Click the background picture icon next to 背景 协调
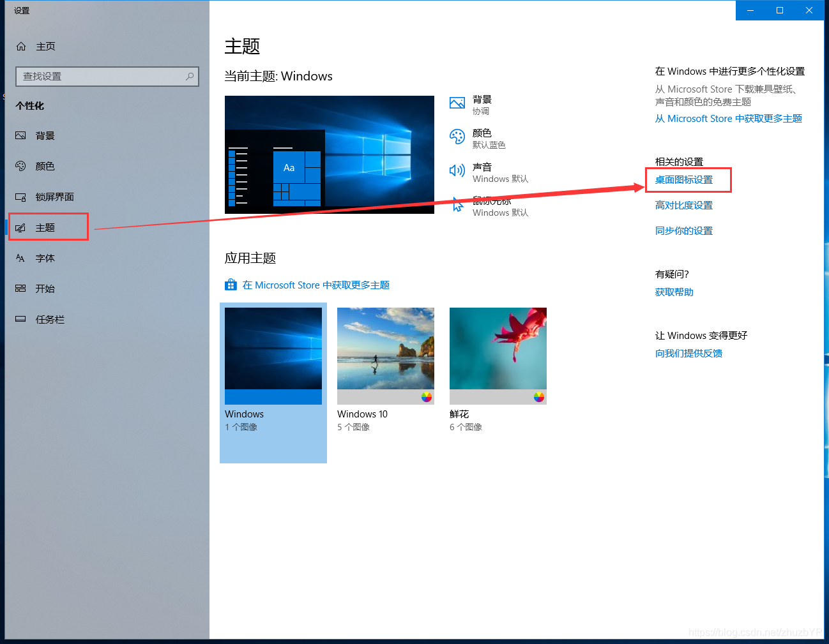829x644 pixels. coord(457,103)
